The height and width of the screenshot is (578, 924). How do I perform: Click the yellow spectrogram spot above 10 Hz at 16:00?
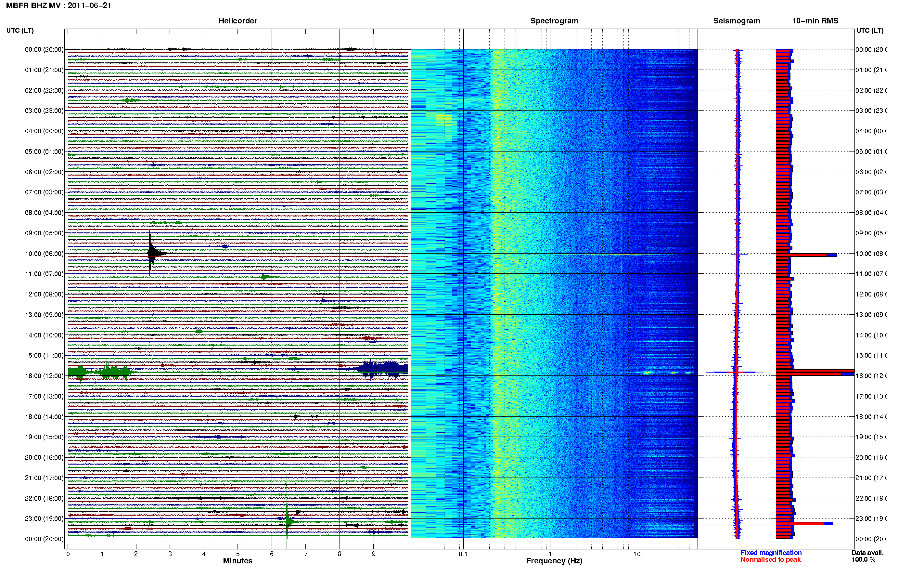tap(648, 372)
